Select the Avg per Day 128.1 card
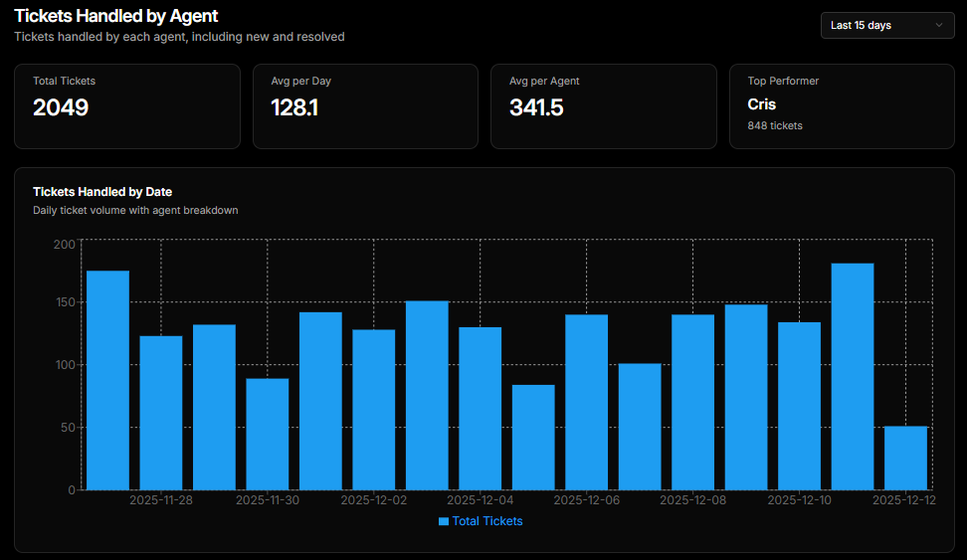This screenshot has height=560, width=967. pyautogui.click(x=365, y=106)
